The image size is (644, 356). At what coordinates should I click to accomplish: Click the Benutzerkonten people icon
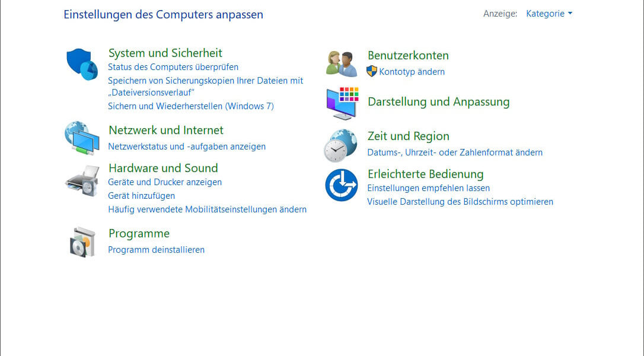(x=342, y=63)
